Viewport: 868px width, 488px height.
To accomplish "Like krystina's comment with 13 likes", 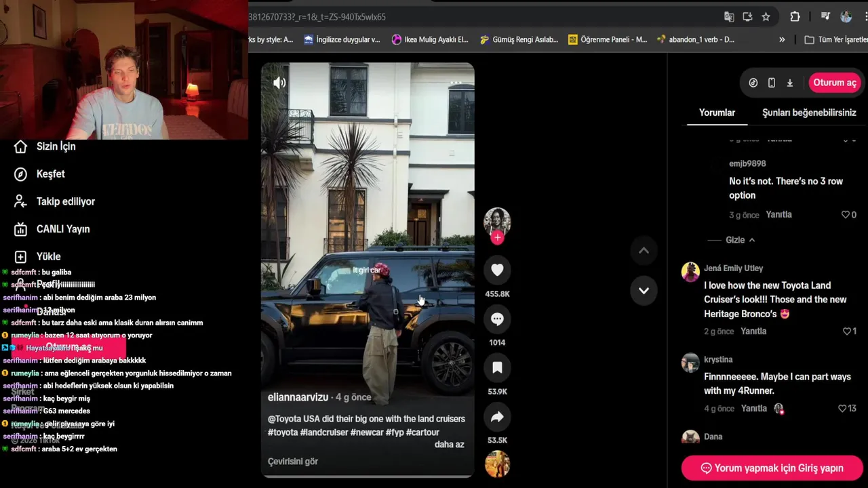I will point(842,409).
